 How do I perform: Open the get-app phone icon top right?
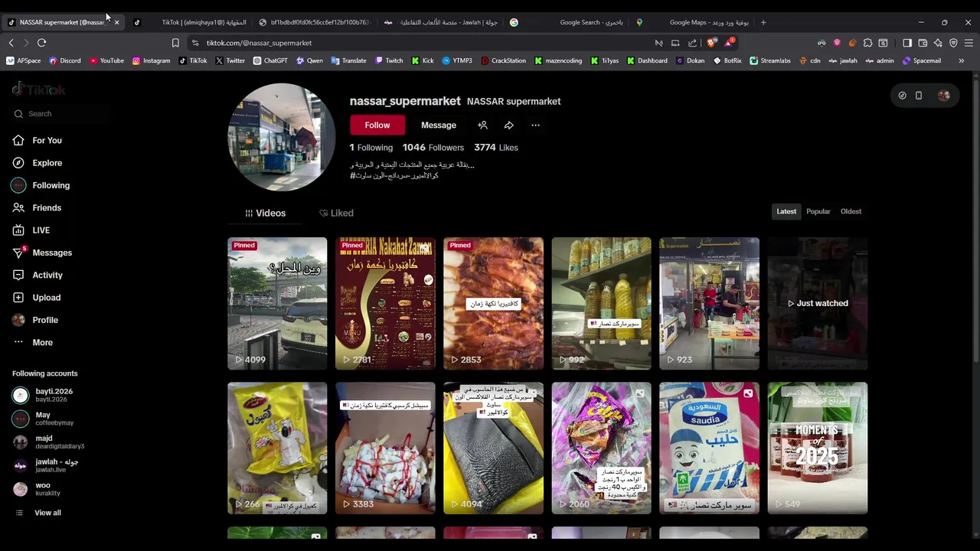tap(919, 96)
